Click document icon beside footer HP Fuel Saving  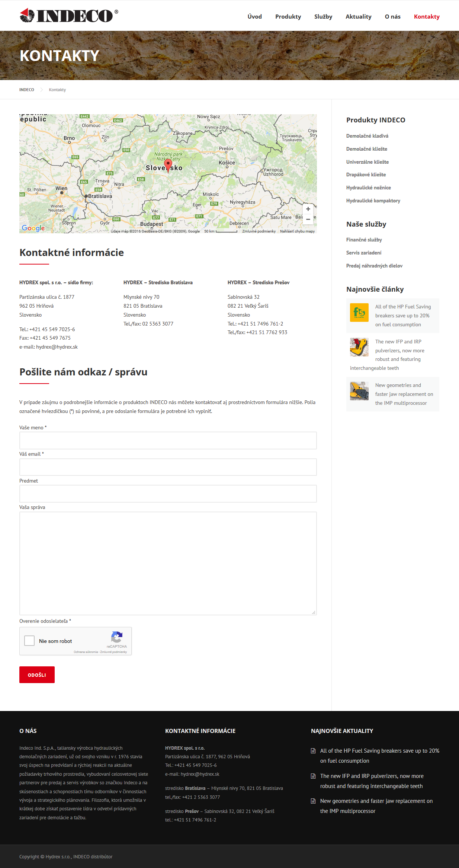[x=313, y=751]
